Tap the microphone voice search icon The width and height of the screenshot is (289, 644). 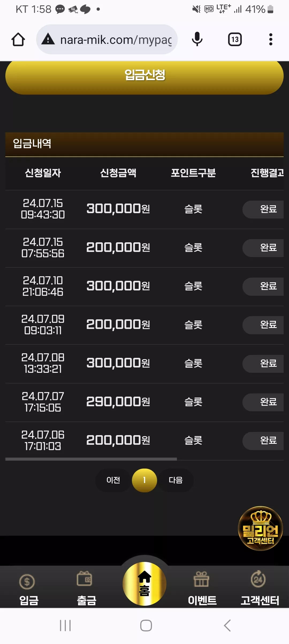197,39
